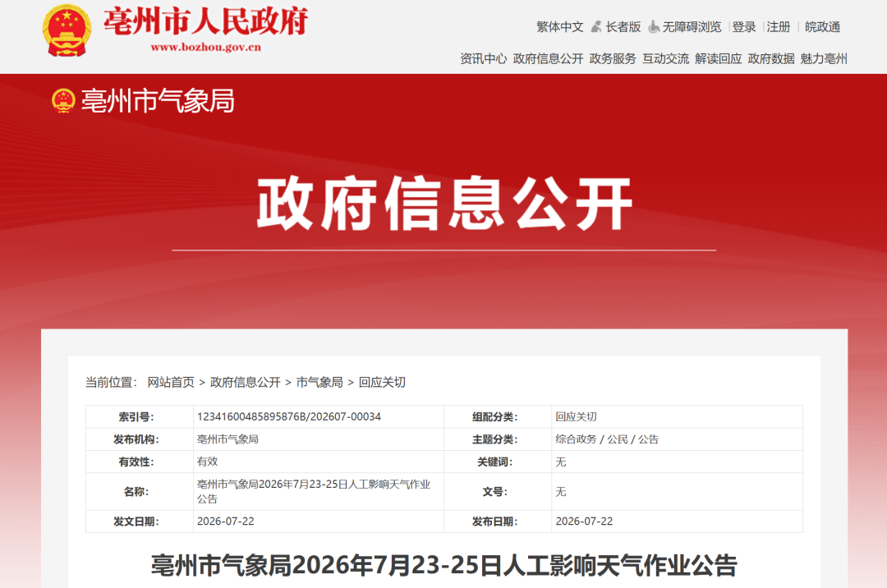Go to 网站首页 in the breadcrumb
887x588 pixels.
coord(171,382)
